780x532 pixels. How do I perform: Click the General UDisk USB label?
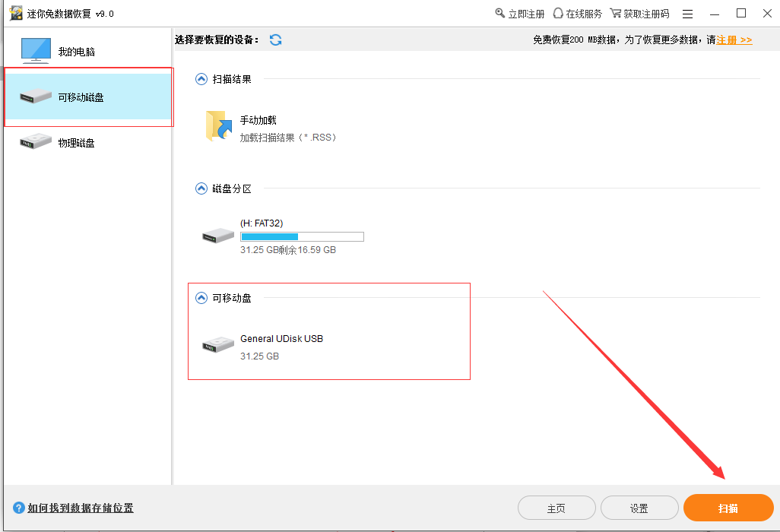pyautogui.click(x=281, y=339)
